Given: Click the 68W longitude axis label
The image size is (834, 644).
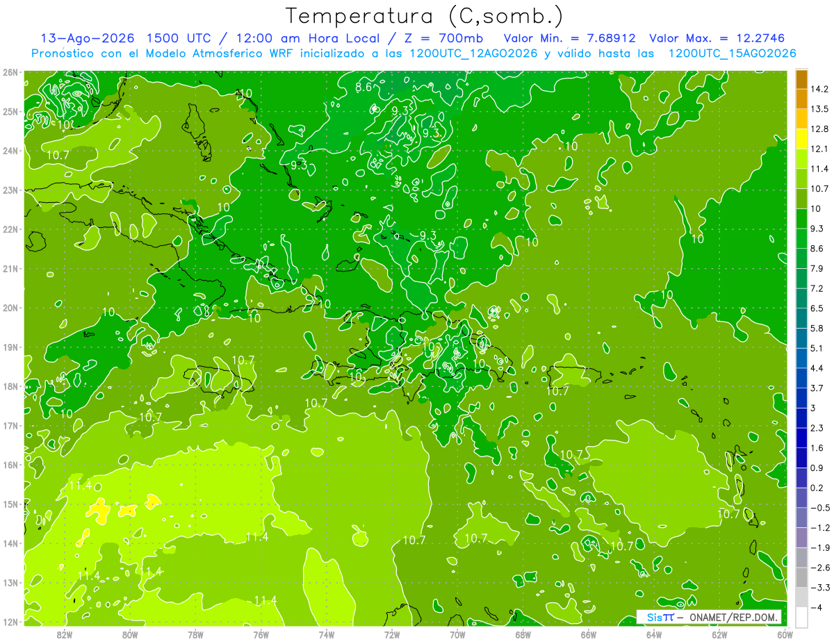Looking at the screenshot, I should click(523, 634).
